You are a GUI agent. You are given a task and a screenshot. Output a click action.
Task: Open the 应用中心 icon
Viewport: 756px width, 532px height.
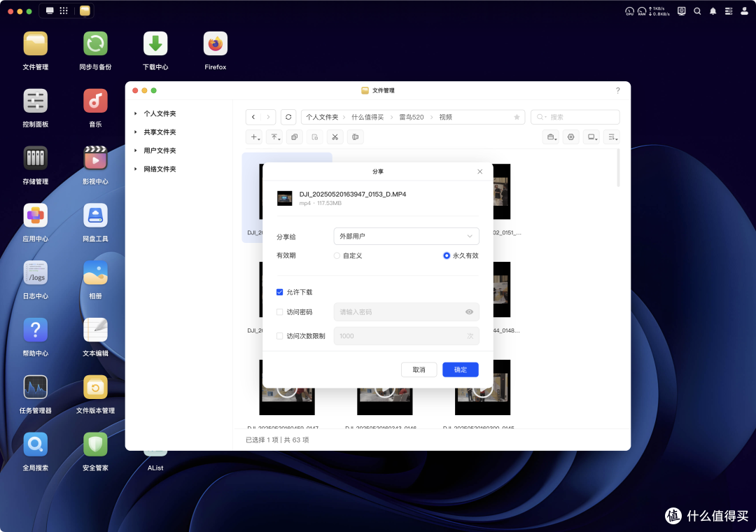[35, 216]
